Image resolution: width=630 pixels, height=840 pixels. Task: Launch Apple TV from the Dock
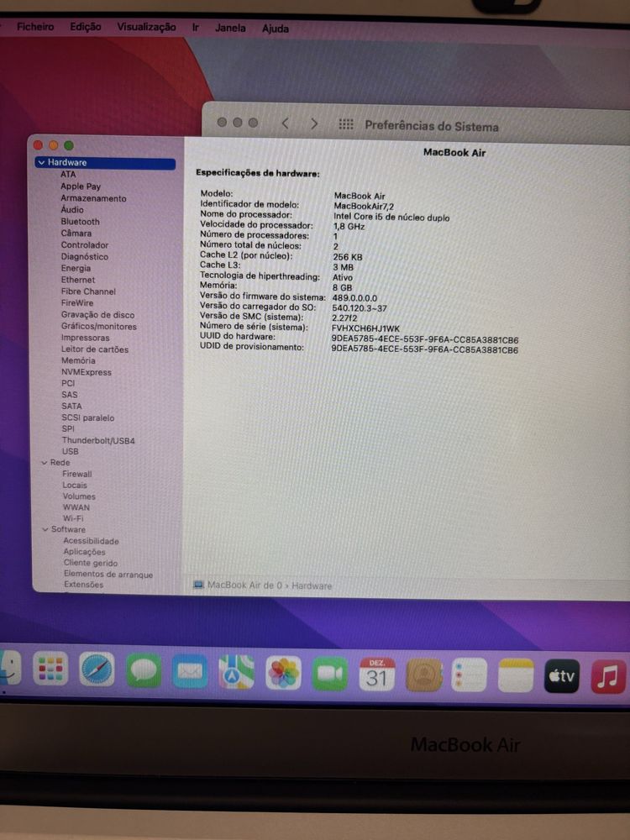click(561, 676)
